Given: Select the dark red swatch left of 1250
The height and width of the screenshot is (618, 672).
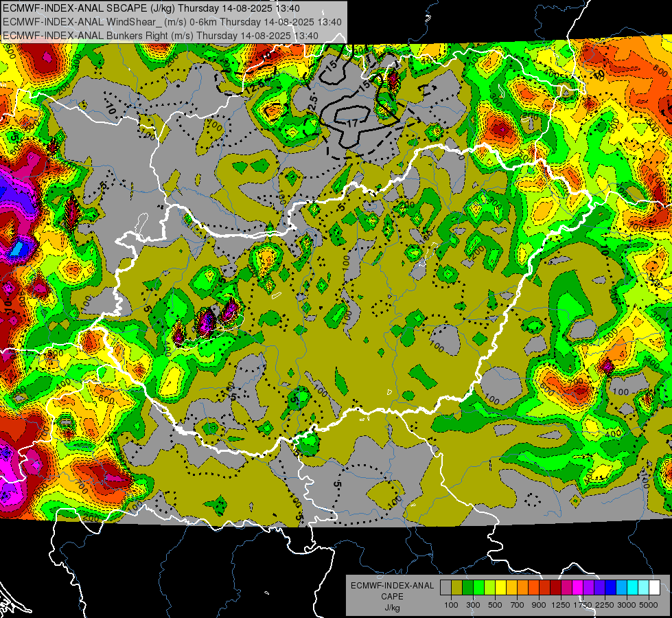Looking at the screenshot, I should click(x=556, y=588).
